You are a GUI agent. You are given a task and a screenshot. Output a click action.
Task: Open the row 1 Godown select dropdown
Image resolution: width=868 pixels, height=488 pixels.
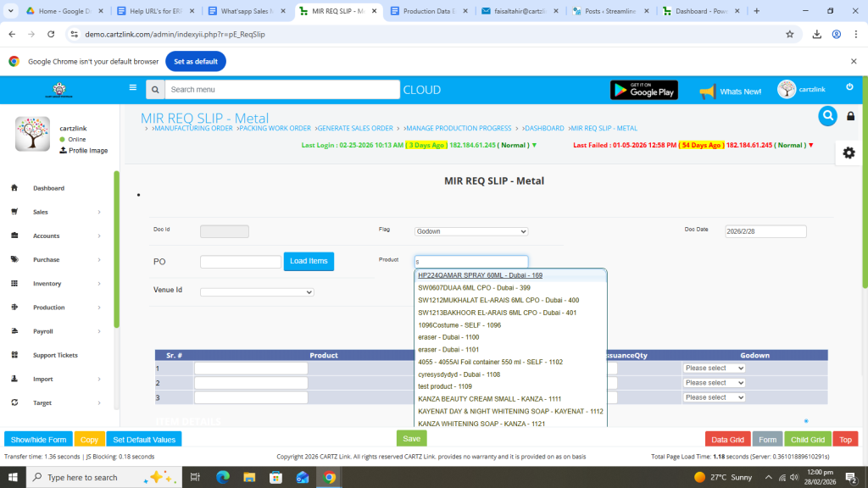coord(714,369)
